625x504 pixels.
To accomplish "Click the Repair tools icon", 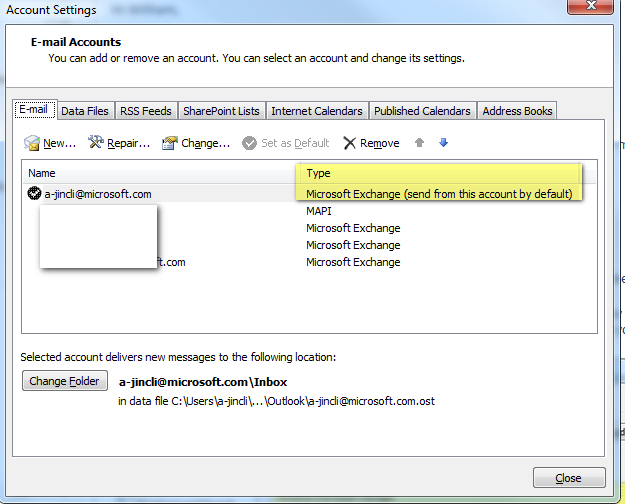I will click(96, 142).
